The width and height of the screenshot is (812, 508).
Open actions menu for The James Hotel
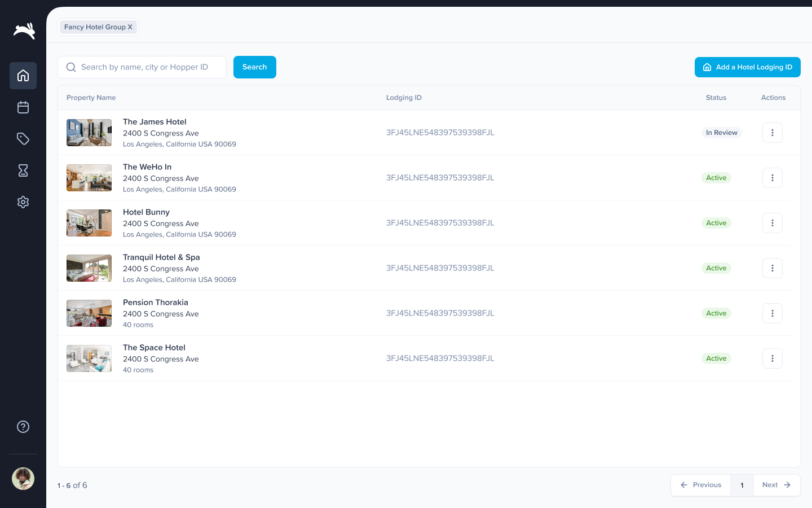(x=773, y=133)
